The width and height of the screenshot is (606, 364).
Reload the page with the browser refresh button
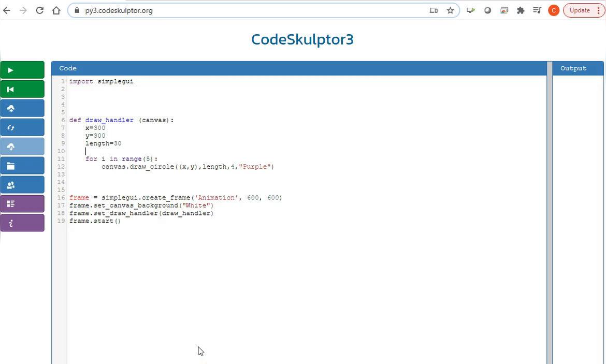pyautogui.click(x=39, y=10)
